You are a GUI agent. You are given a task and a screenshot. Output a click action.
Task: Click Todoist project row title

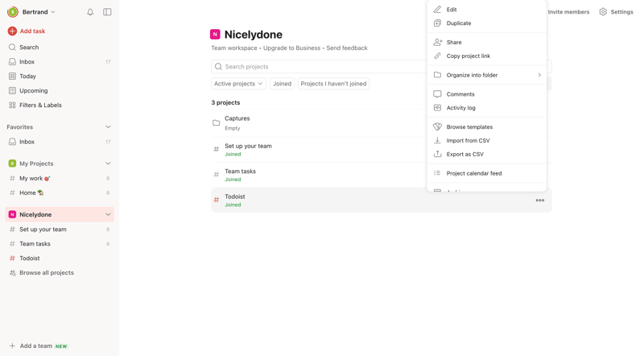[x=235, y=197]
